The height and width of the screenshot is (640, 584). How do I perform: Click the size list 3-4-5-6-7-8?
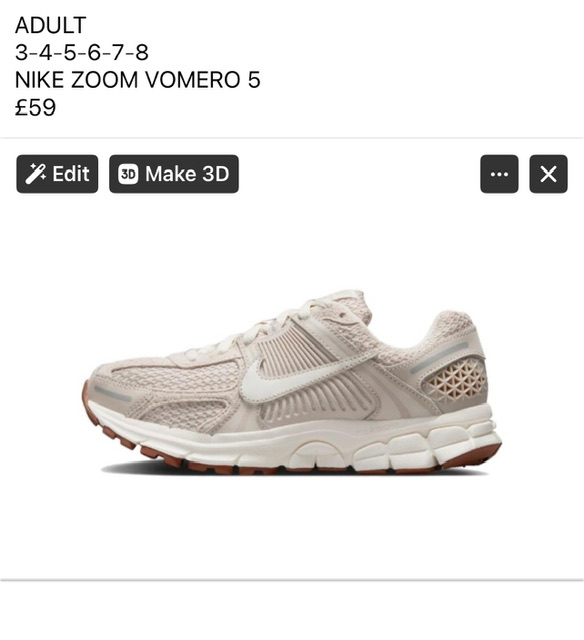pyautogui.click(x=82, y=53)
